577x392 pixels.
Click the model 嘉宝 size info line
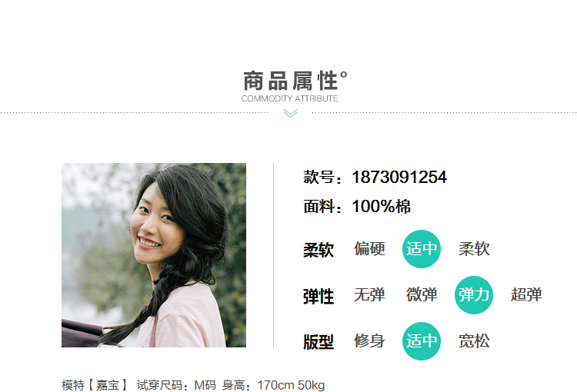[x=193, y=385]
